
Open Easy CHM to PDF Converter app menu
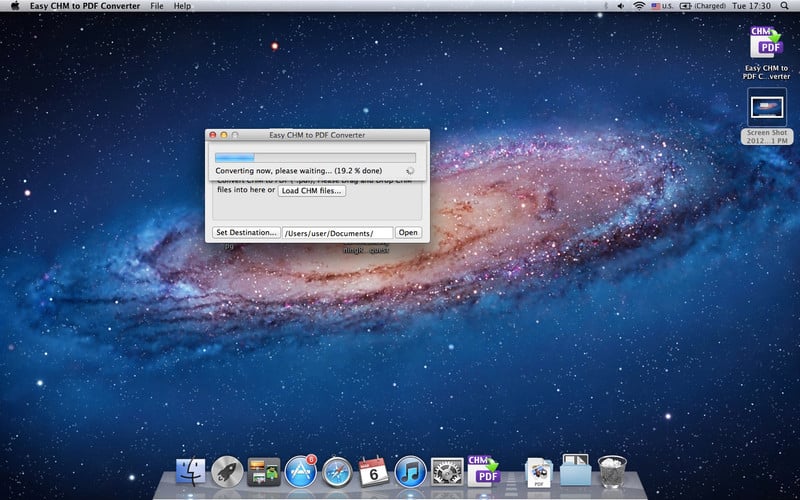pos(85,6)
